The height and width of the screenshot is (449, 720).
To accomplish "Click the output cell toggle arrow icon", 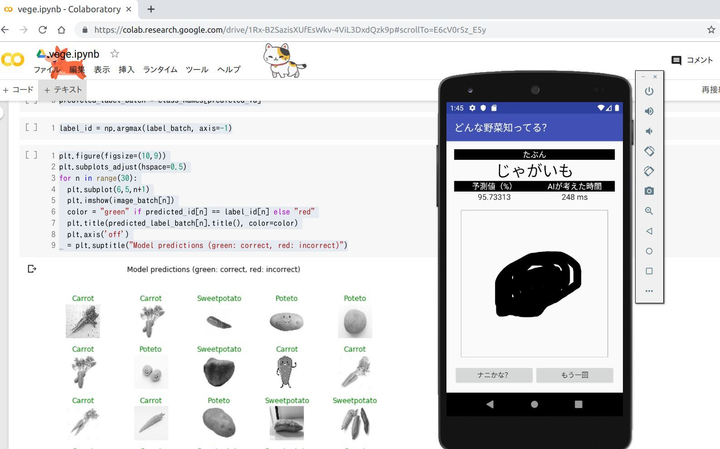I will coord(32,269).
